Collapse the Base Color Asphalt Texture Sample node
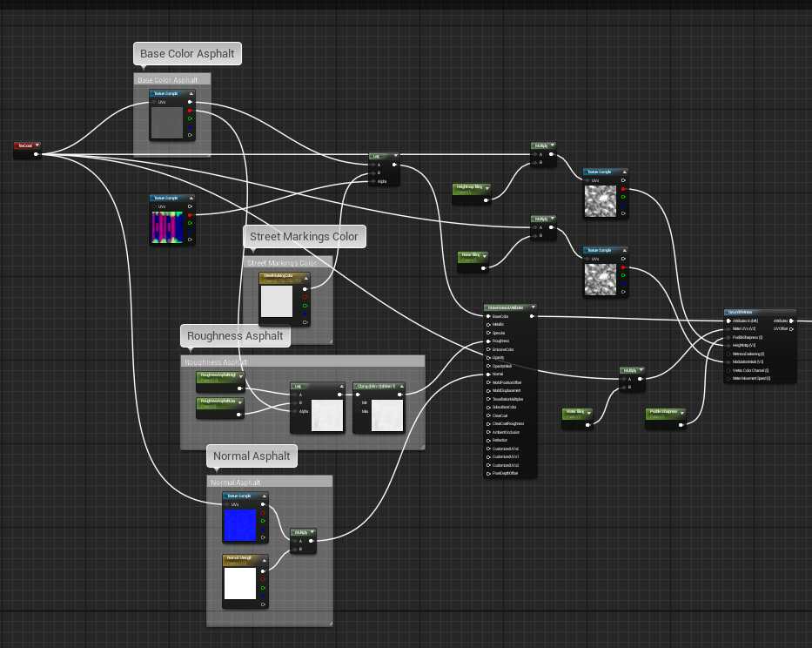 [x=191, y=94]
